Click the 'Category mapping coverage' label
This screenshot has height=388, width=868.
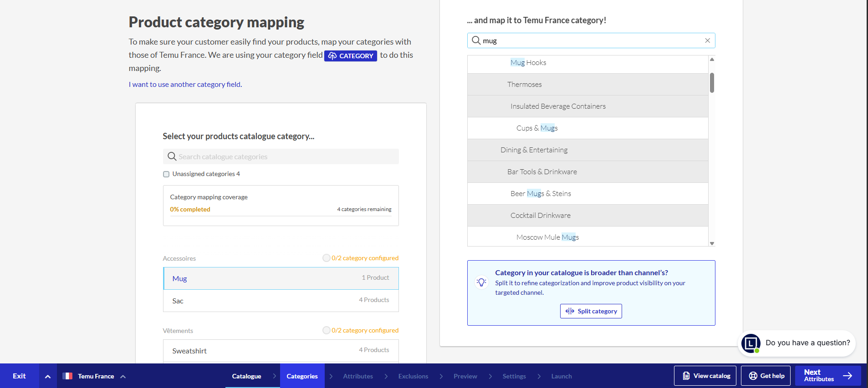click(209, 197)
